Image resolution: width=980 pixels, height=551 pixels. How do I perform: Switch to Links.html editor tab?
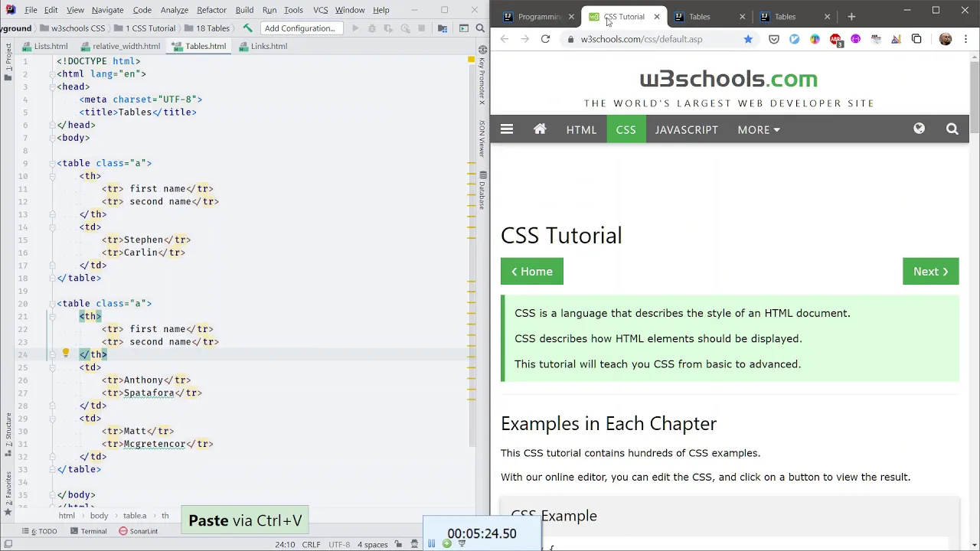[x=263, y=46]
